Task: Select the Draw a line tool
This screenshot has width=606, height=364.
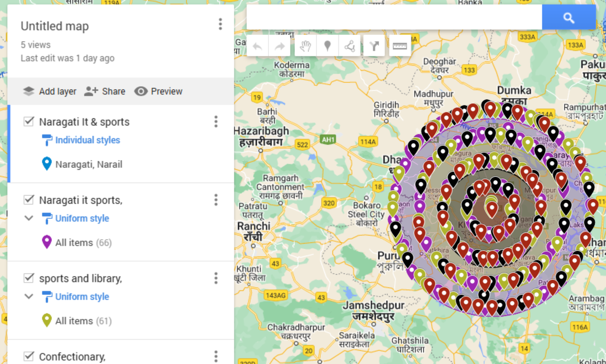Action: coord(350,46)
